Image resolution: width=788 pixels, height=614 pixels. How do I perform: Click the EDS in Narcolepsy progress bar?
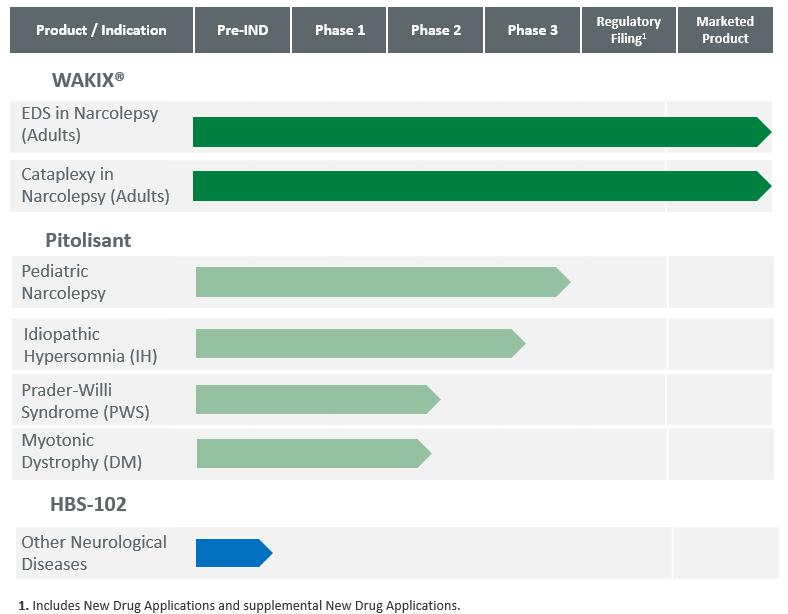coord(482,132)
